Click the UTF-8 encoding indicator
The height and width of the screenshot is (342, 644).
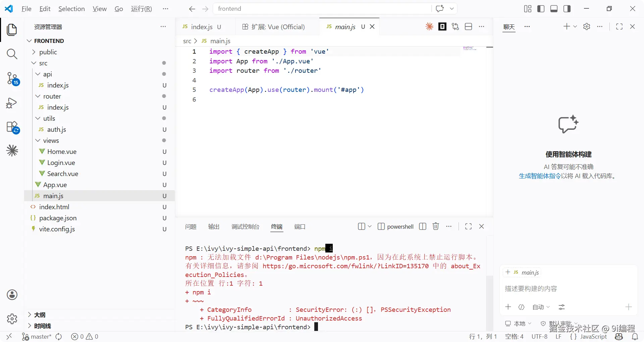539,337
